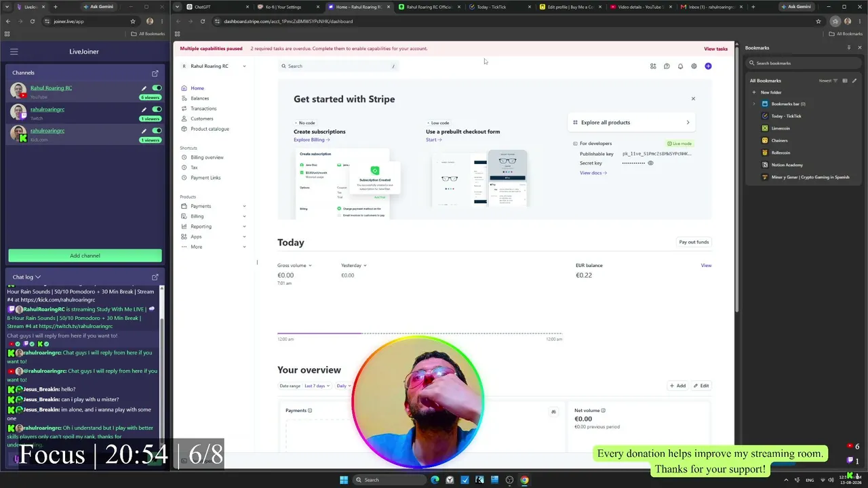Open Chrome from the Windows taskbar
The height and width of the screenshot is (488, 868).
point(524,480)
